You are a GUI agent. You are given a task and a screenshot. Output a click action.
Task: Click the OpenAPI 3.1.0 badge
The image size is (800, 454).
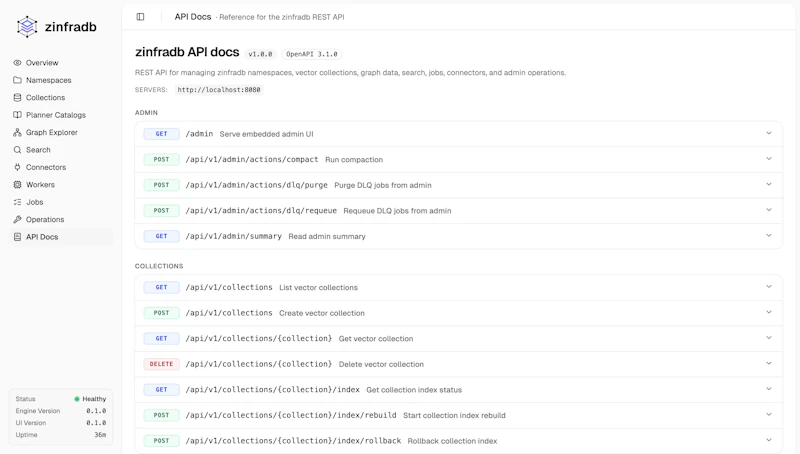(x=312, y=54)
